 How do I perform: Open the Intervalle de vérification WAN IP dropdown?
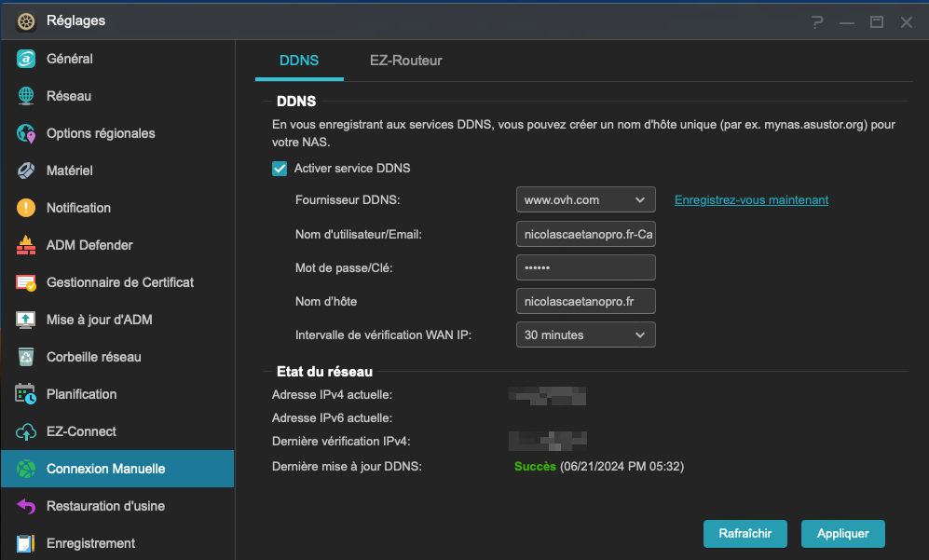point(585,335)
